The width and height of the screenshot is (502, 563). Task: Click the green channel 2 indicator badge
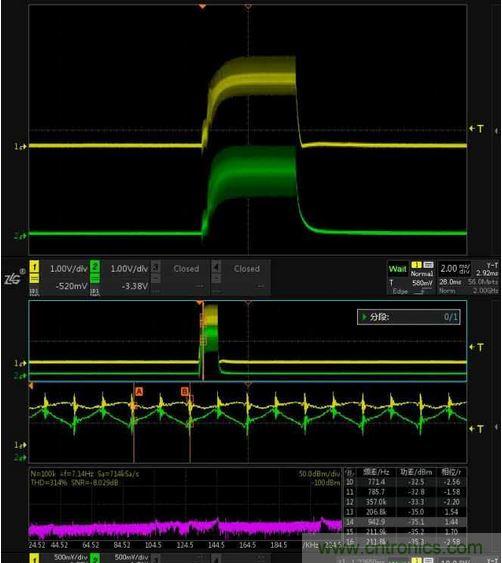click(94, 267)
